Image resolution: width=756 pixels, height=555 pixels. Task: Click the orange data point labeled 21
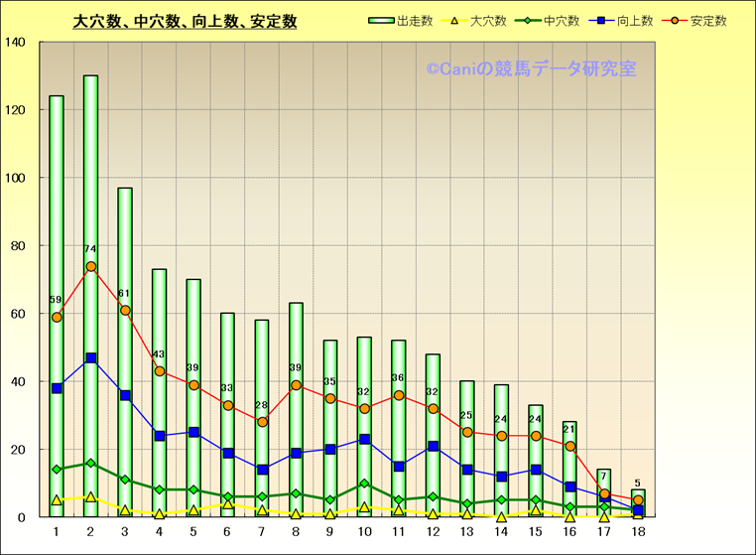click(x=569, y=447)
